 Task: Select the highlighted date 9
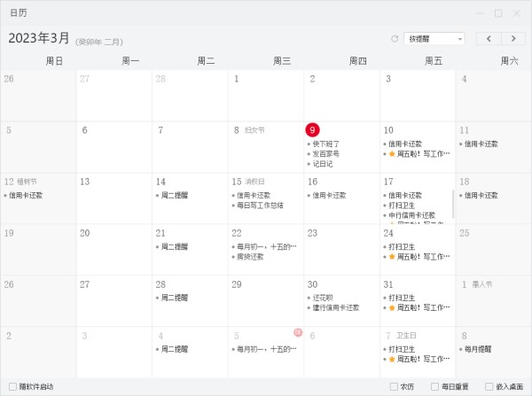pyautogui.click(x=312, y=130)
